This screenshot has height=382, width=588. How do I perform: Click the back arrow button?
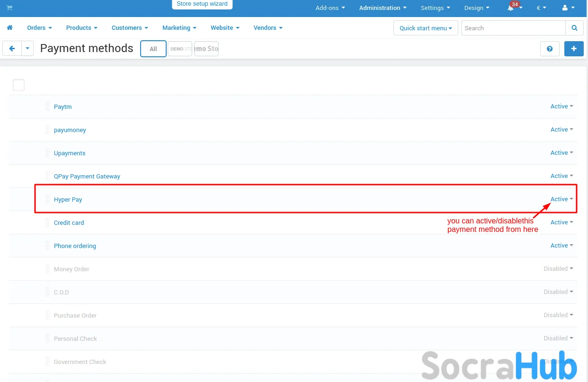click(x=12, y=48)
